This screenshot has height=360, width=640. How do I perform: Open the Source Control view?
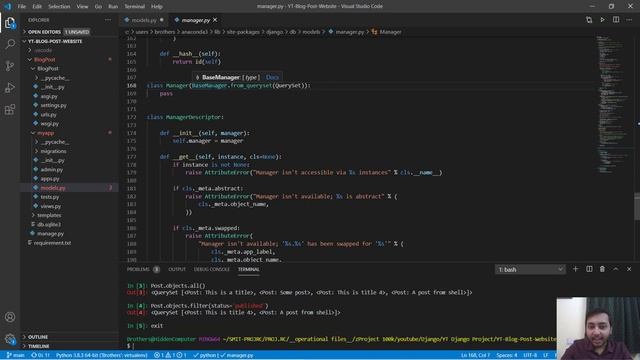click(x=10, y=66)
